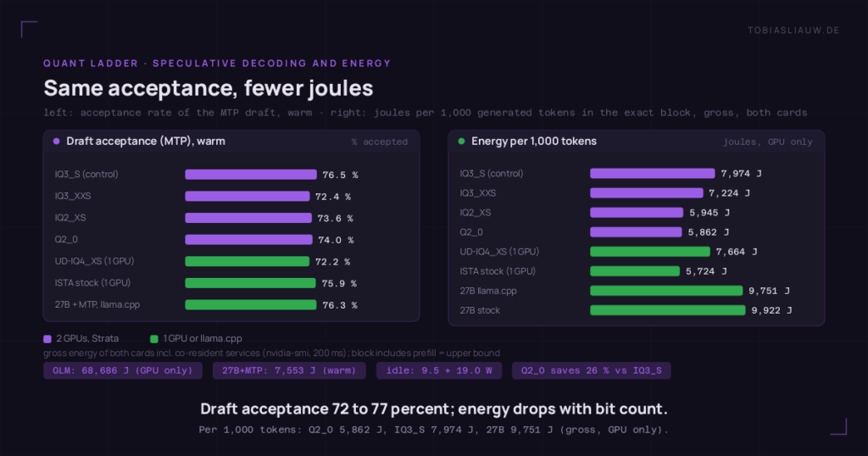
Task: Click the 9,751 J energy value in the chart
Action: [769, 291]
